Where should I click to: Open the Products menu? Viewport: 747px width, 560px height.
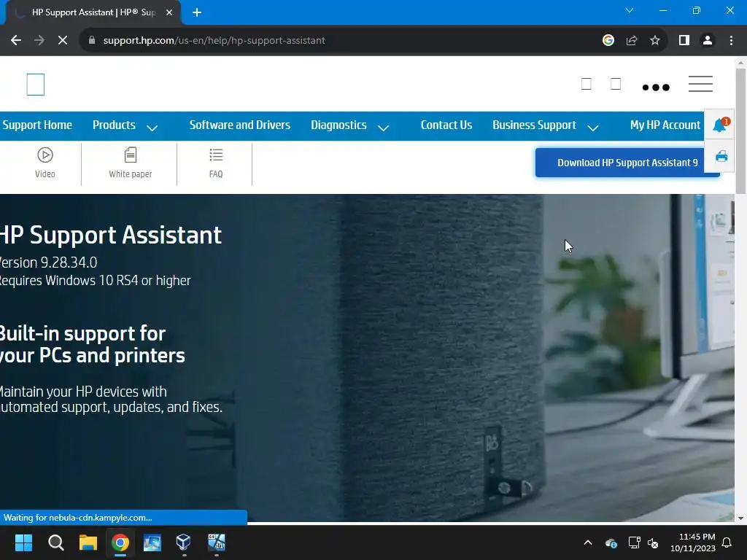pos(114,125)
